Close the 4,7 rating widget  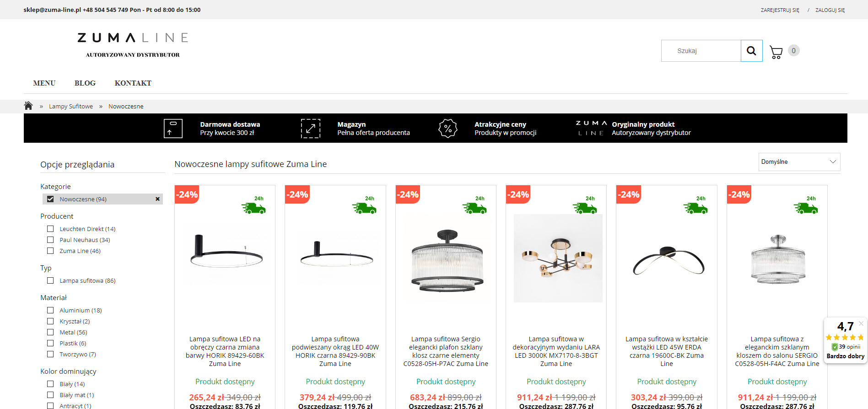point(861,323)
